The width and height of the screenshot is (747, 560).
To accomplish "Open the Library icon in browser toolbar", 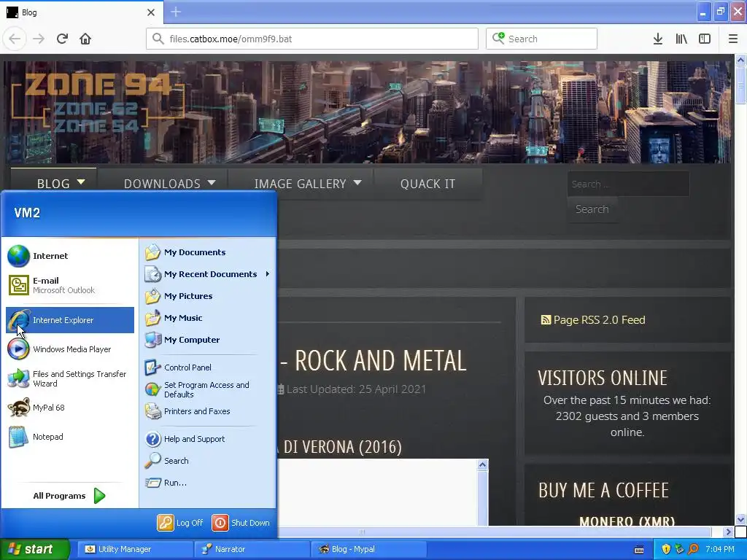I will click(x=681, y=39).
